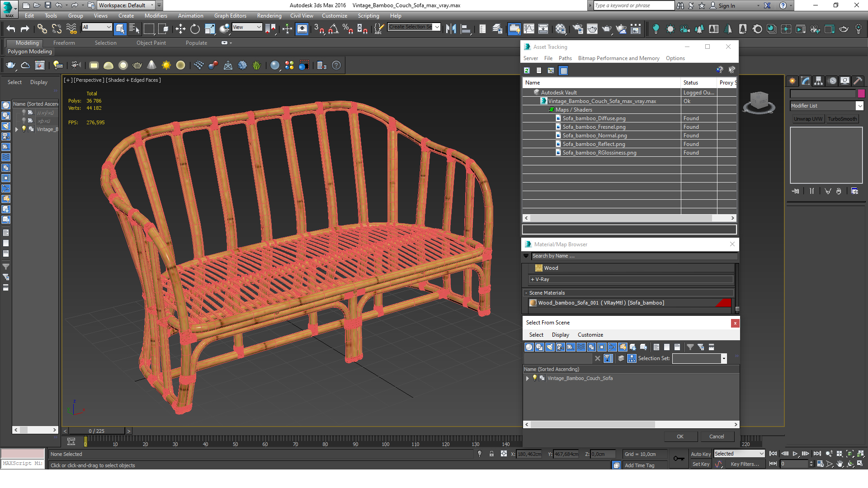The image size is (868, 488).
Task: Click the Modifiers menu item
Action: click(x=156, y=14)
